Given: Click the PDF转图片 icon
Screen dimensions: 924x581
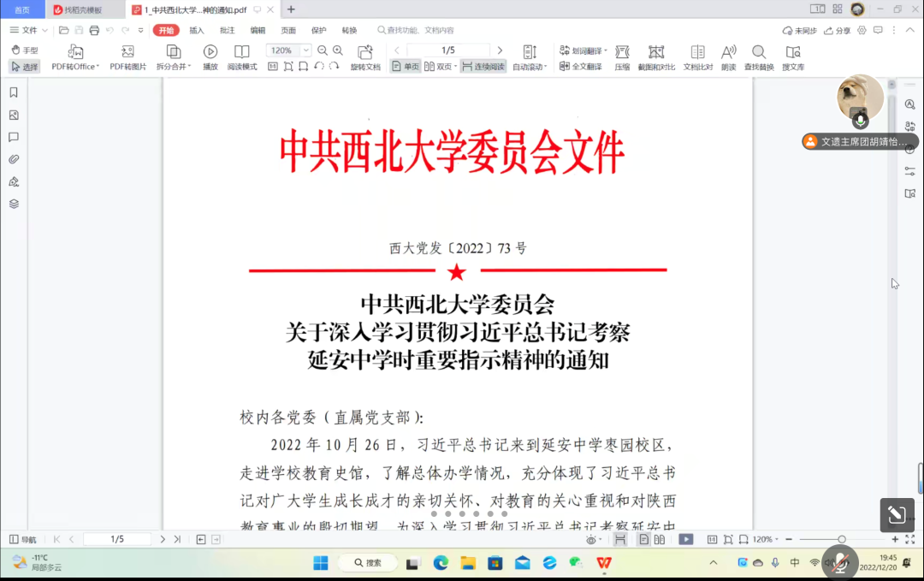Looking at the screenshot, I should (128, 52).
